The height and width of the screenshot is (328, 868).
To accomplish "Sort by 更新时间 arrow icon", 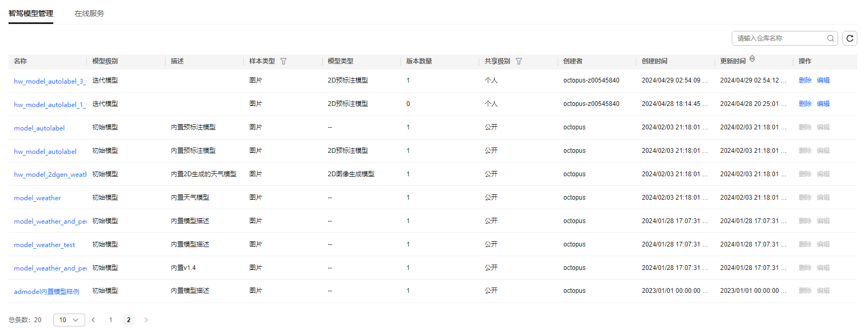I will [x=752, y=59].
